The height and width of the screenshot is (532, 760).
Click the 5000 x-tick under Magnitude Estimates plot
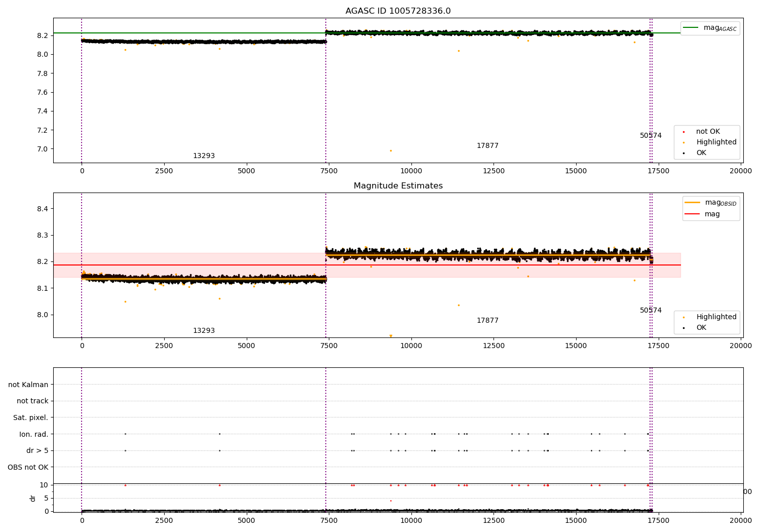pyautogui.click(x=246, y=346)
